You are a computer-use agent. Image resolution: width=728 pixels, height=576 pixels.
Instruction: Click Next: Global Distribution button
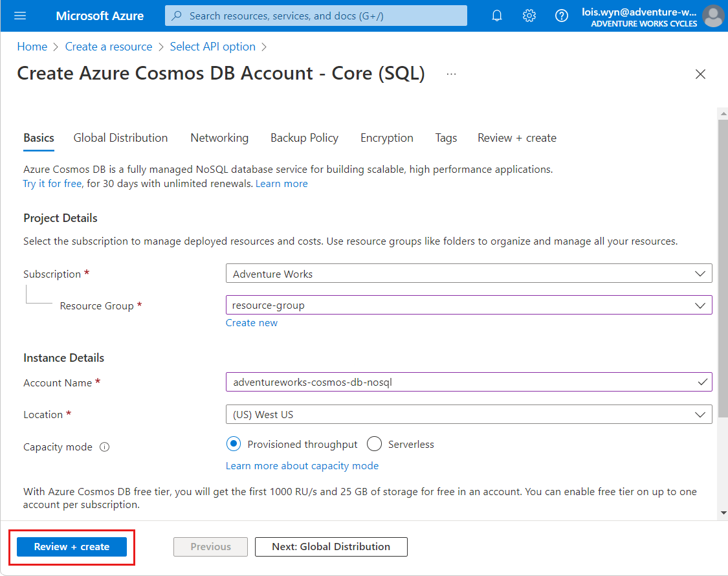tap(331, 547)
